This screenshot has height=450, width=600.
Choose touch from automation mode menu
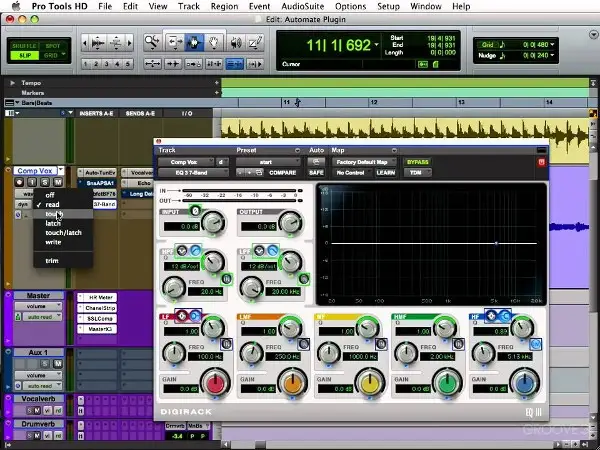52,214
